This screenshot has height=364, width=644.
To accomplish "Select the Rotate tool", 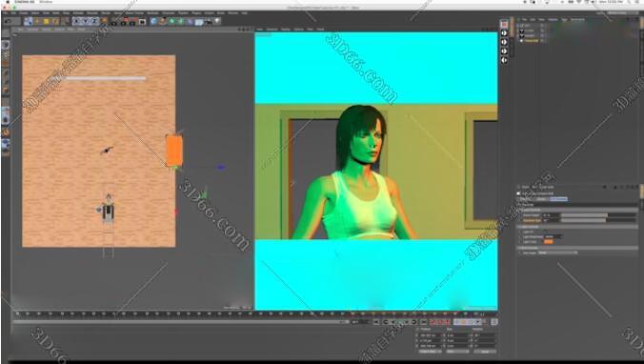I will 55,21.
